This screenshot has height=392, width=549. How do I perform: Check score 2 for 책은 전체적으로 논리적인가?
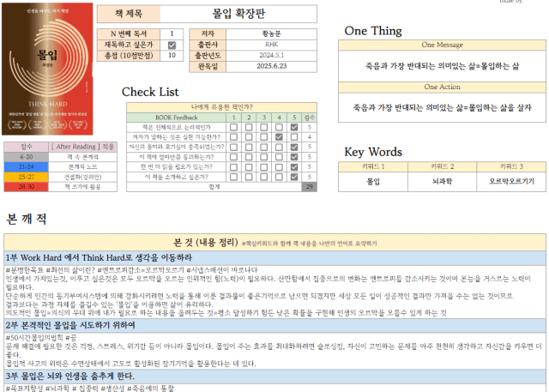[x=249, y=127]
